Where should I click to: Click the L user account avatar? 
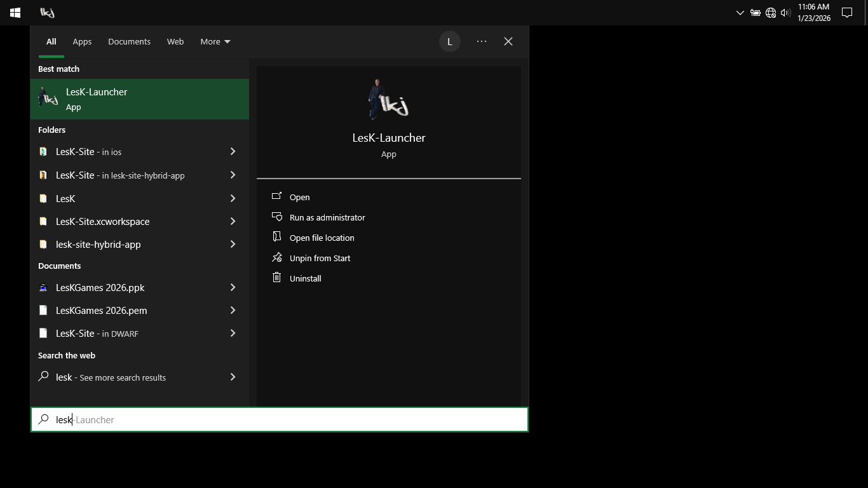coord(449,42)
